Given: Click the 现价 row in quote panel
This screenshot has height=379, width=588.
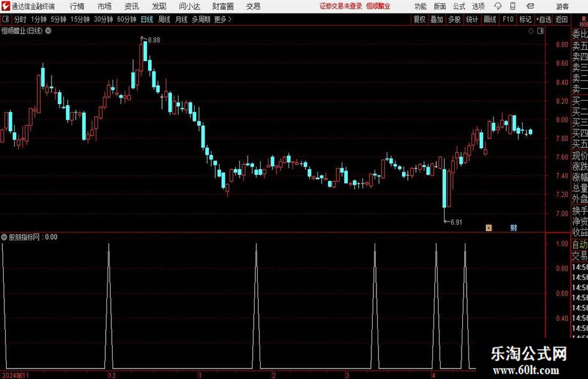Looking at the screenshot, I should tap(580, 156).
